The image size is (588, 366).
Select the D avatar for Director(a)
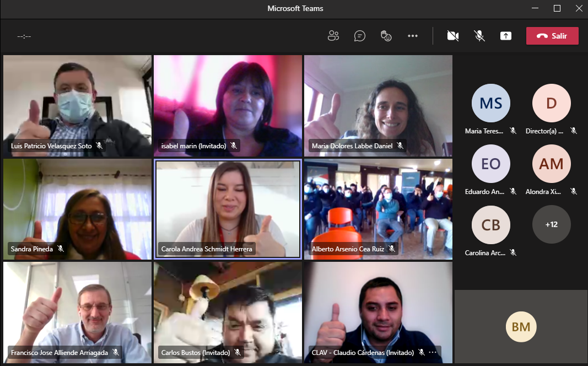coord(551,103)
